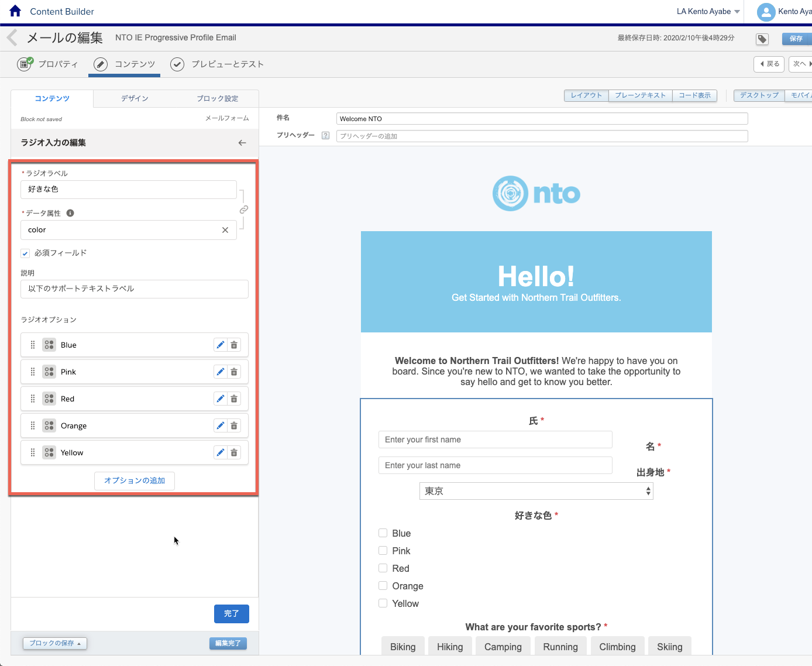Click the 編集完了 button
The image size is (812, 666).
tap(228, 643)
